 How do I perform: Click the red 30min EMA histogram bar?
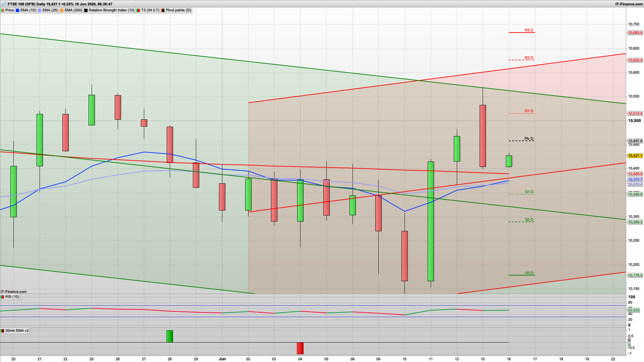pos(300,348)
